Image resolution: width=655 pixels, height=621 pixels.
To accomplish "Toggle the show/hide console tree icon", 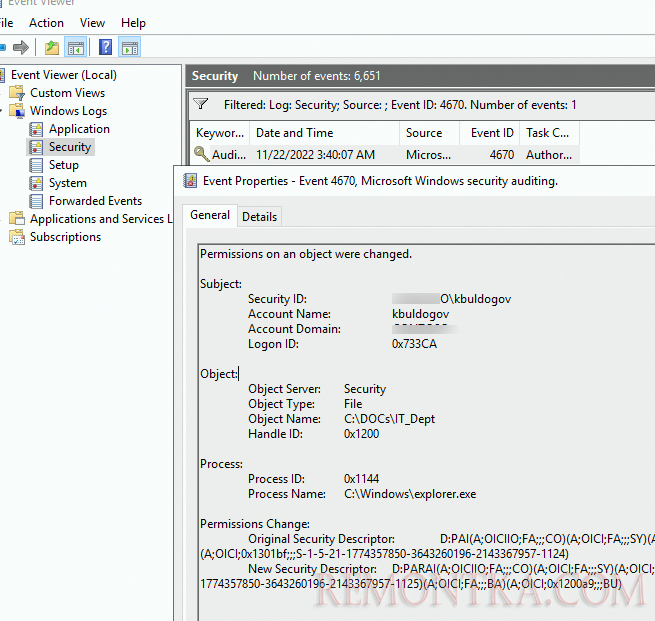I will pos(76,47).
